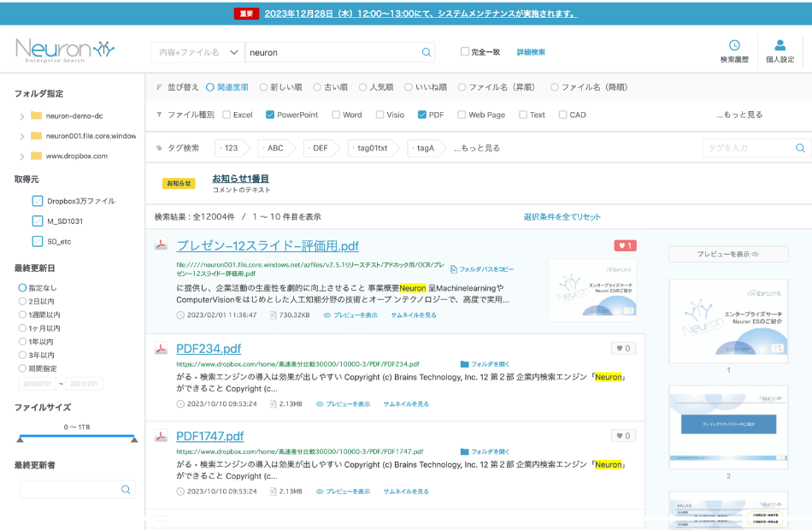
Task: Click the 選択条件を全てリセット link
Action: tap(562, 216)
